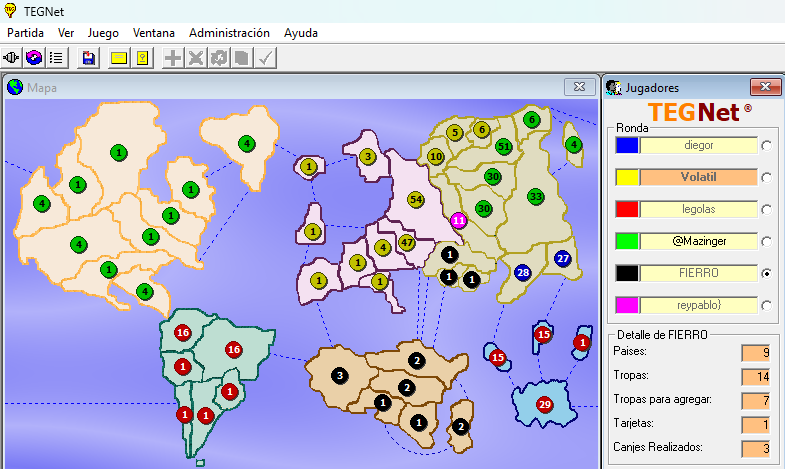Open the Administración menu
The height and width of the screenshot is (469, 785).
[229, 32]
